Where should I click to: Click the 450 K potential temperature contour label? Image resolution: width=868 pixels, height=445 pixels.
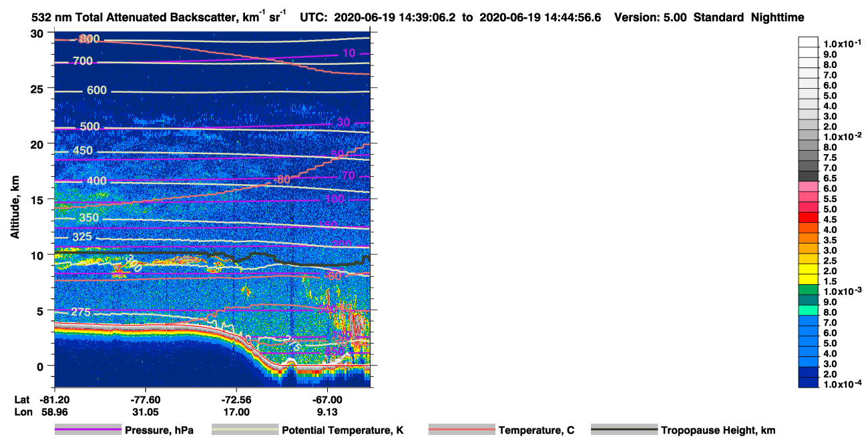point(83,151)
